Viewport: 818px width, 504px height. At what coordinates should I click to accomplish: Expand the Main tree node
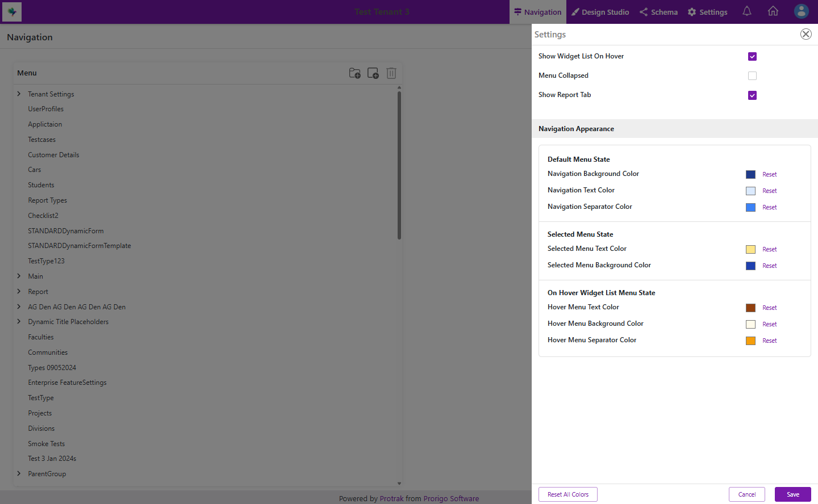pyautogui.click(x=19, y=276)
